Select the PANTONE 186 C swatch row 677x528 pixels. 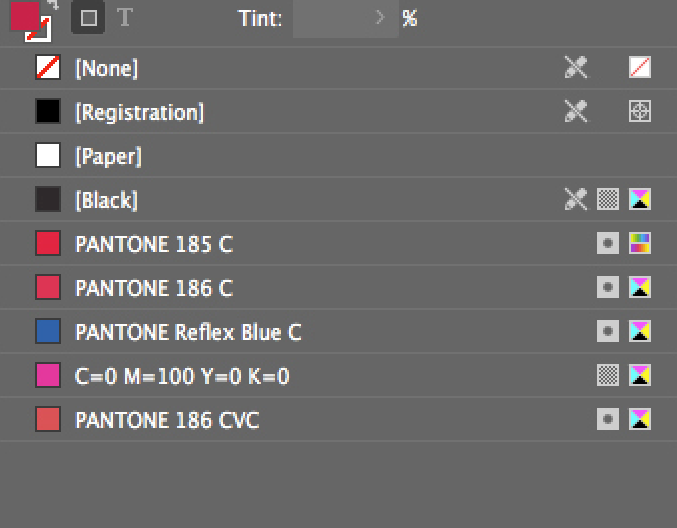[x=300, y=288]
